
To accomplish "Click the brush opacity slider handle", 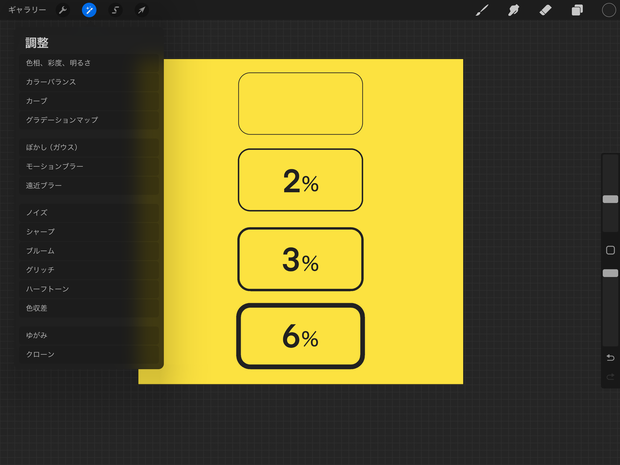I will coord(610,273).
